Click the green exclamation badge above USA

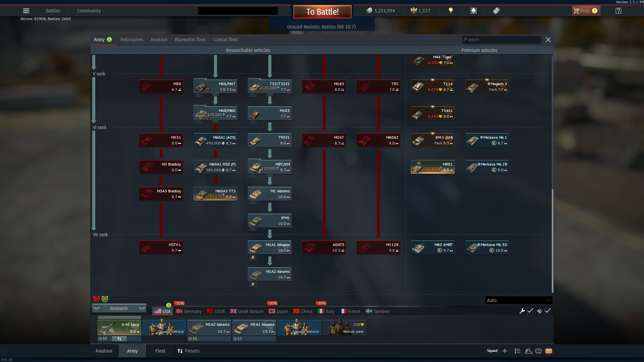point(169,305)
